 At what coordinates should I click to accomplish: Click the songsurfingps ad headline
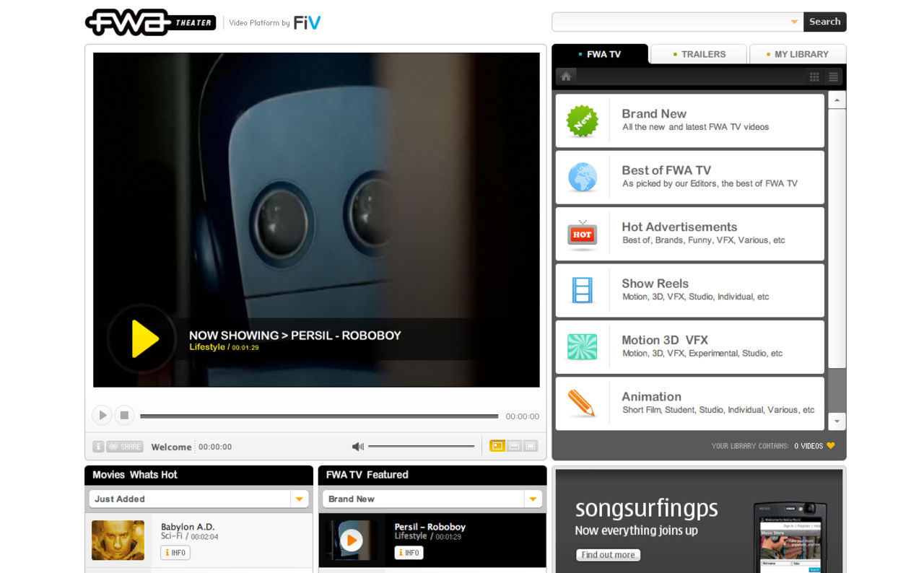647,509
